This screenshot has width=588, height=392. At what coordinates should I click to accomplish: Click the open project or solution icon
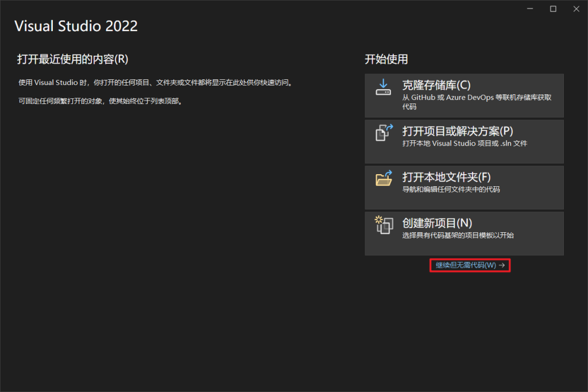click(384, 133)
